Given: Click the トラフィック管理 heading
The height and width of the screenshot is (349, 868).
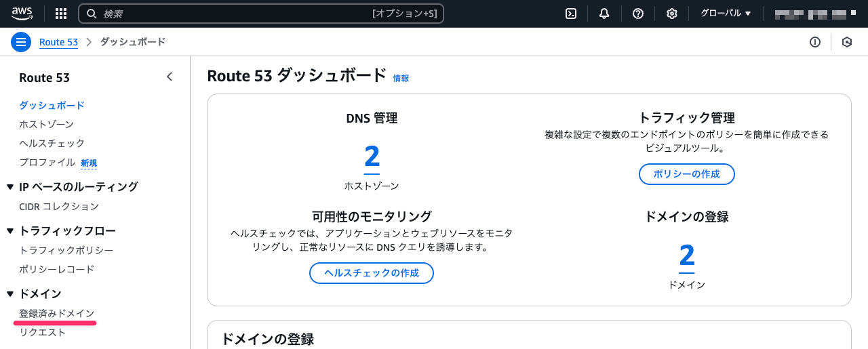Looking at the screenshot, I should [687, 118].
